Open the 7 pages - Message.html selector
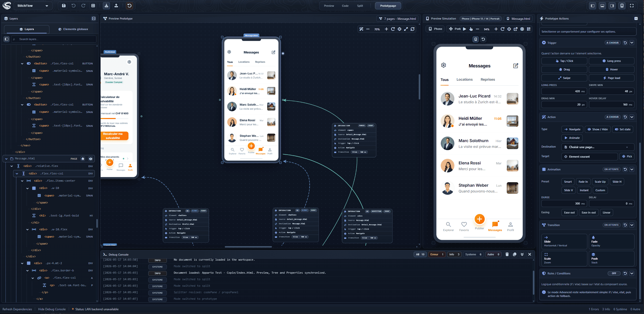 coord(397,19)
